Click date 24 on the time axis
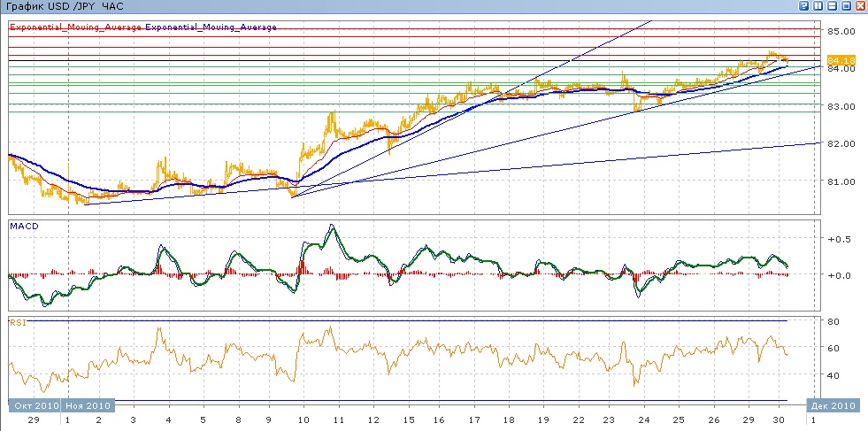Image resolution: width=868 pixels, height=431 pixels. tap(644, 420)
